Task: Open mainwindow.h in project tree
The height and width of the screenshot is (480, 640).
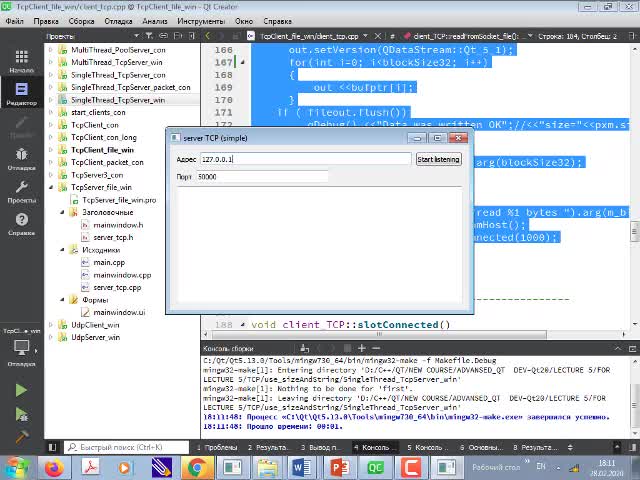Action: coord(118,225)
